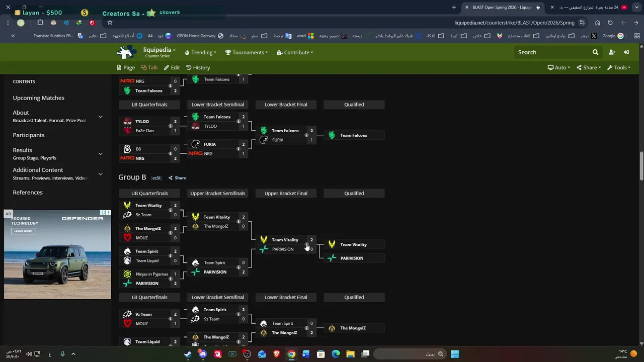This screenshot has width=644, height=362.
Task: Expand the Results section in contents
Action: 100,154
